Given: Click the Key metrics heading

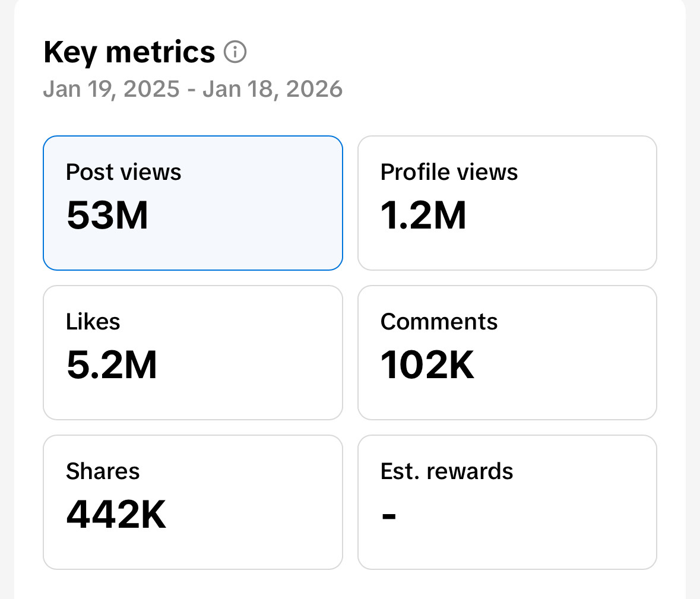Looking at the screenshot, I should (x=129, y=52).
